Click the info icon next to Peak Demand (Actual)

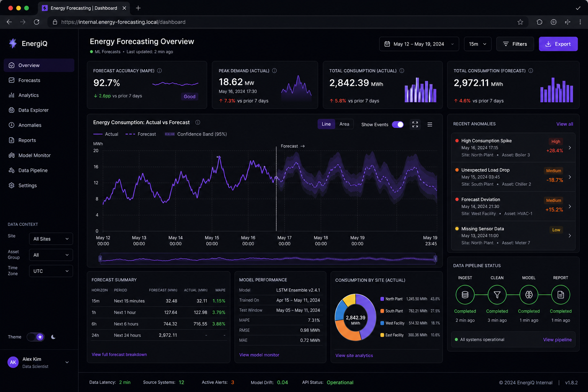[x=274, y=71]
